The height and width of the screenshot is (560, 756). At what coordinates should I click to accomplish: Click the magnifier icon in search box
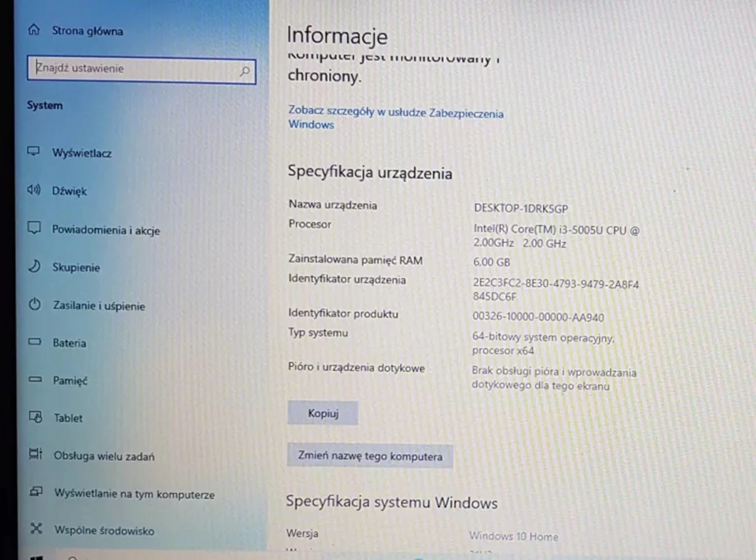point(245,71)
